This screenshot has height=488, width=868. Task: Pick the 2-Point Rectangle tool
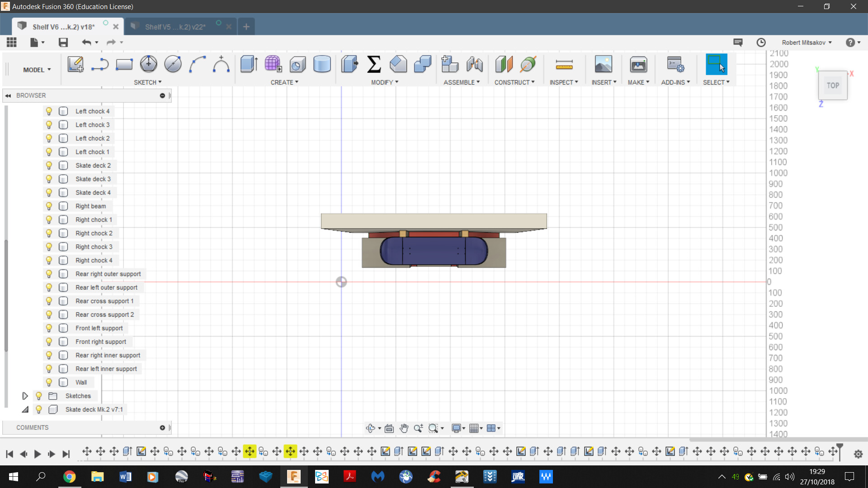click(x=124, y=64)
